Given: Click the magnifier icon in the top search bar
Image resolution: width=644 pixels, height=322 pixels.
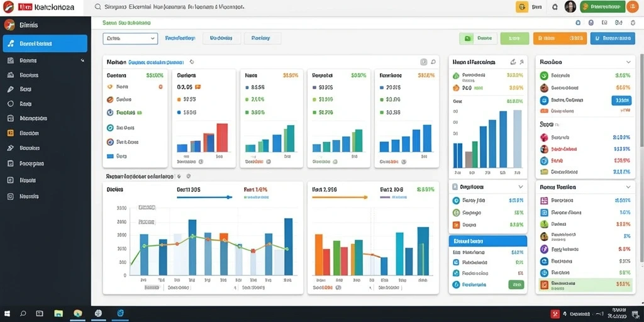Looking at the screenshot, I should coord(97,7).
